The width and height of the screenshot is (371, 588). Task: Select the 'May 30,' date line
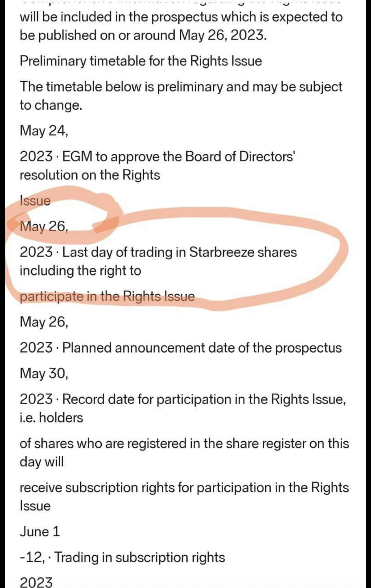[x=44, y=373]
